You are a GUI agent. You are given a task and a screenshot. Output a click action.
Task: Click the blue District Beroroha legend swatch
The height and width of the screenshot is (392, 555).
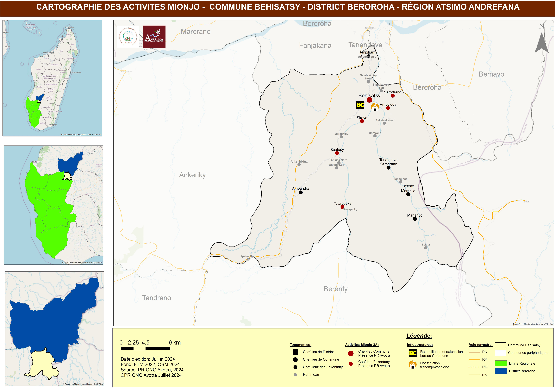pyautogui.click(x=501, y=371)
